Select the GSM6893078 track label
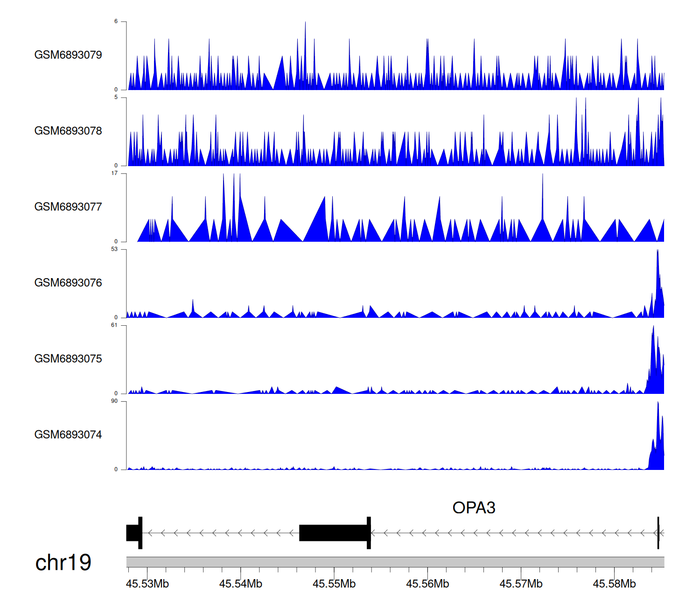The height and width of the screenshot is (616, 700). coord(68,131)
